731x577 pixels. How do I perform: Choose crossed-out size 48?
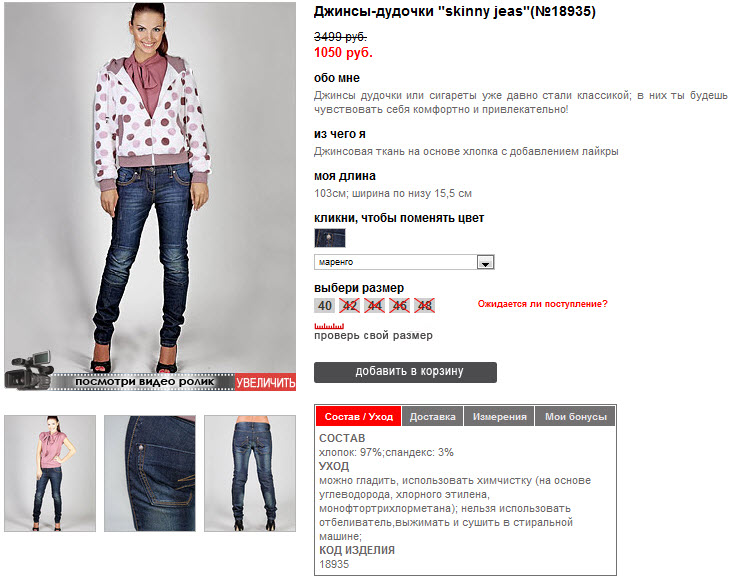click(x=424, y=306)
